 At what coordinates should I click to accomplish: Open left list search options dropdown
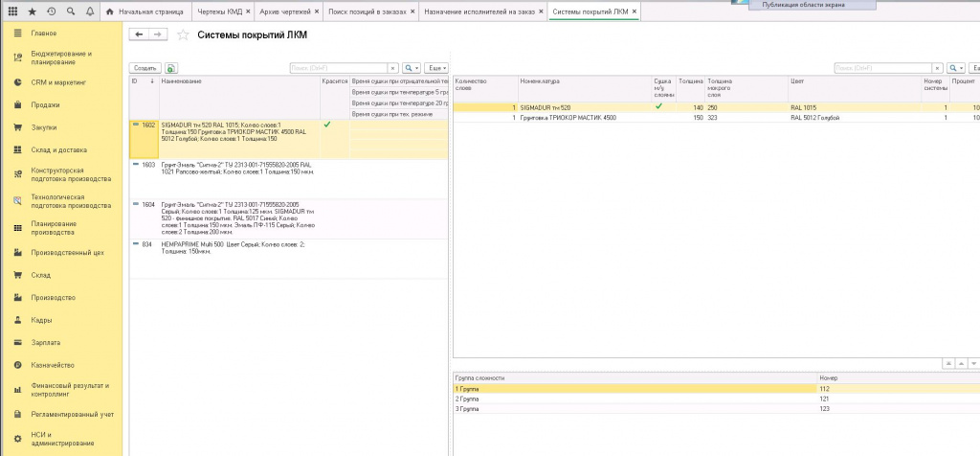(x=411, y=68)
